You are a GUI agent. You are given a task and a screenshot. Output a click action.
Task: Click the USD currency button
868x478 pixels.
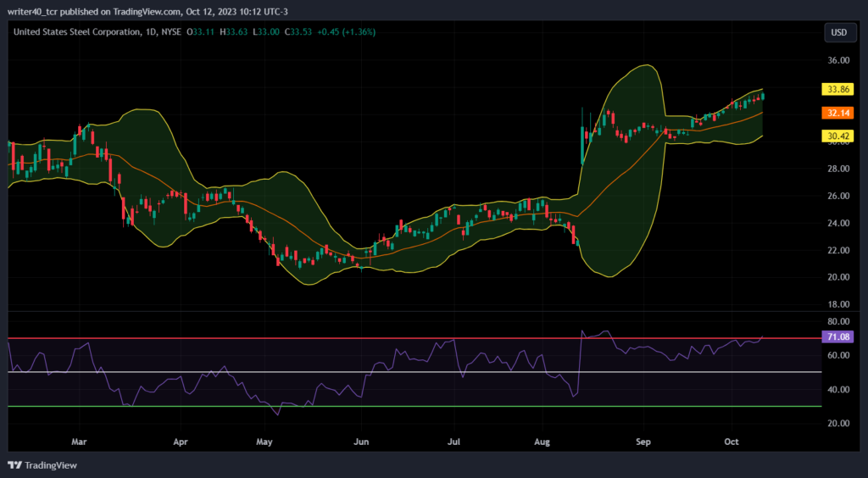(x=838, y=32)
